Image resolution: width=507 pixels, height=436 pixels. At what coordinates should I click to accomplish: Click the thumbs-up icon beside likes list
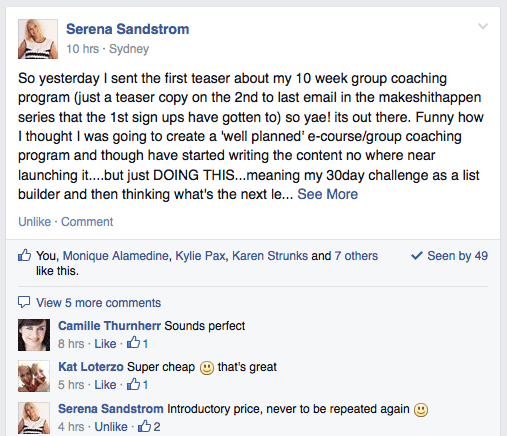tap(24, 255)
